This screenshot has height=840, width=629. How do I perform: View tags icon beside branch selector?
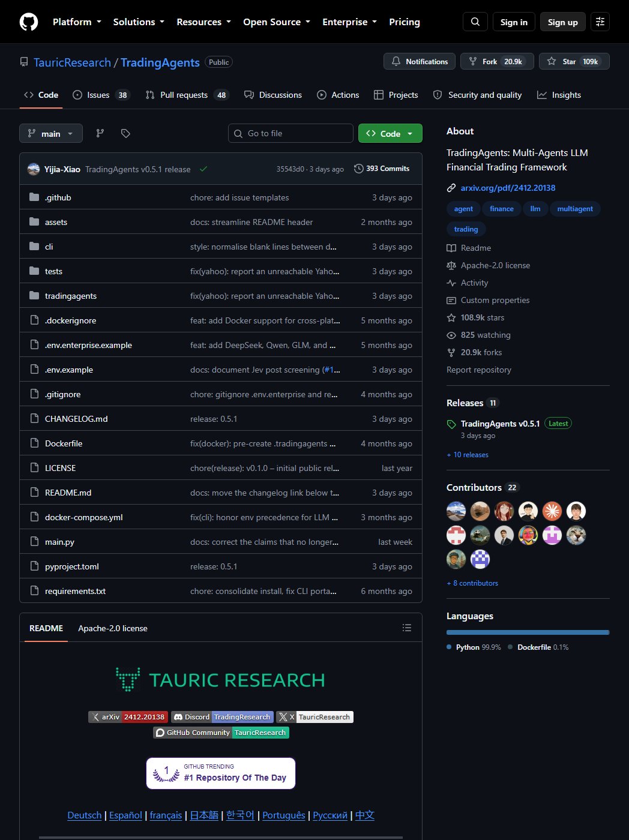click(x=125, y=133)
